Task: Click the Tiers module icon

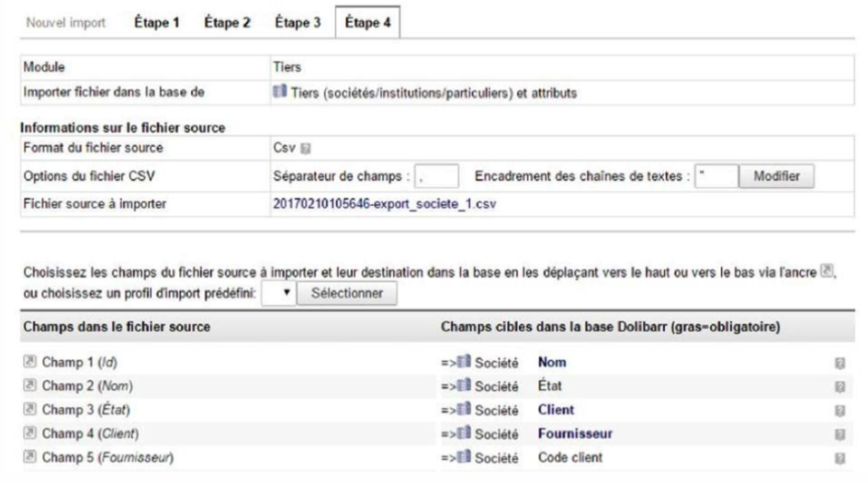Action: click(x=279, y=91)
